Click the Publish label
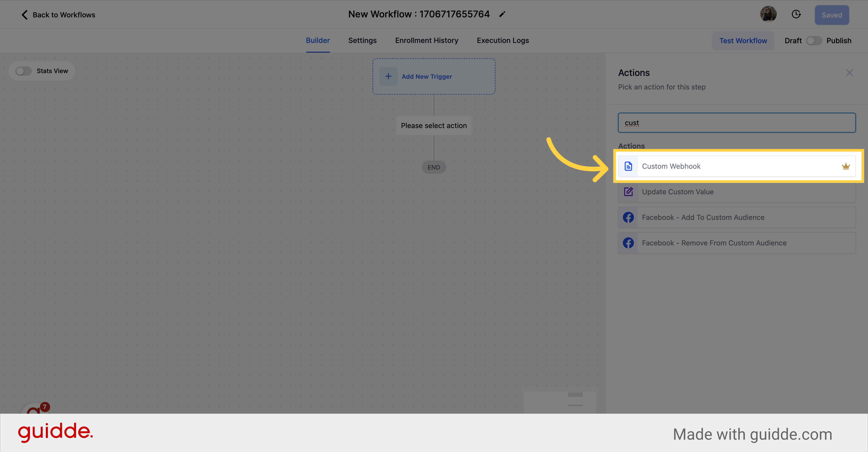This screenshot has width=868, height=452. pyautogui.click(x=839, y=41)
